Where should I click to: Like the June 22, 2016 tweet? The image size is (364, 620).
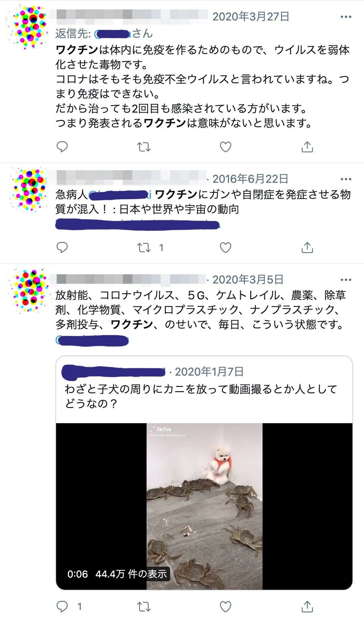click(226, 247)
